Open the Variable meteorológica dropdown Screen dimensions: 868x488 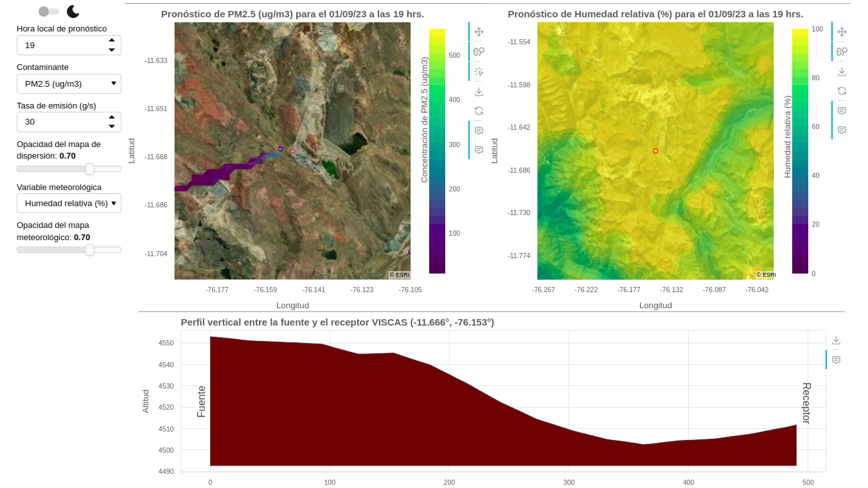coord(69,204)
